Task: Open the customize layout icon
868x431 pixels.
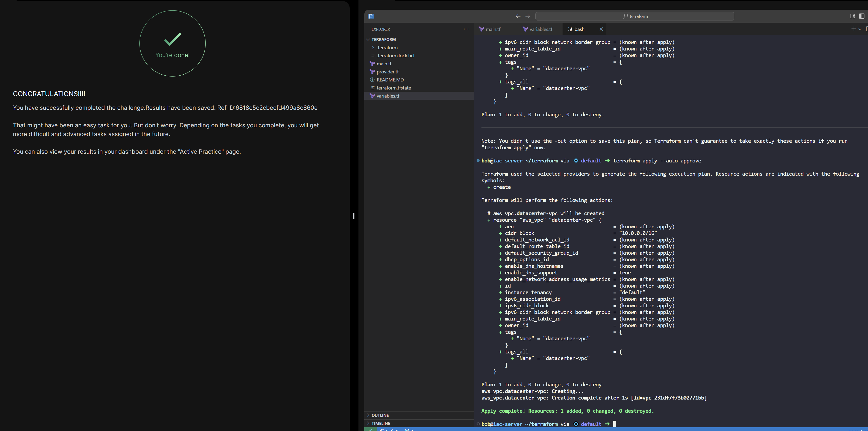Action: click(852, 16)
